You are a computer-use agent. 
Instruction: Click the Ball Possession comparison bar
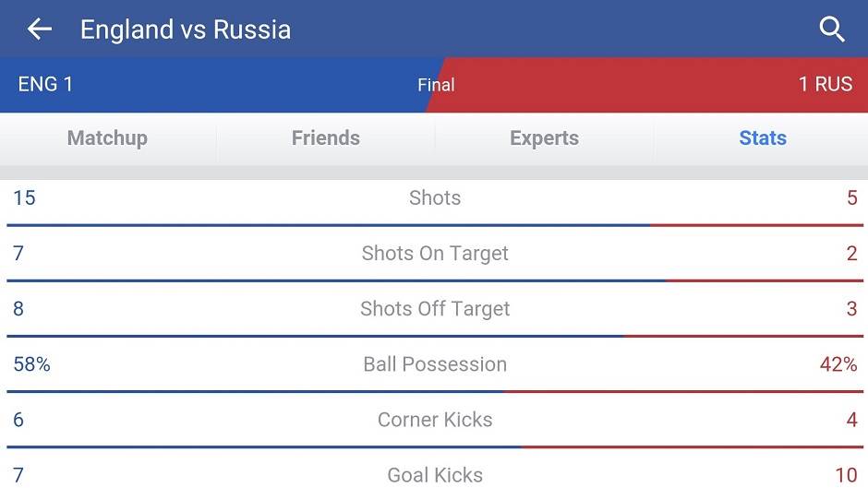coord(434,391)
